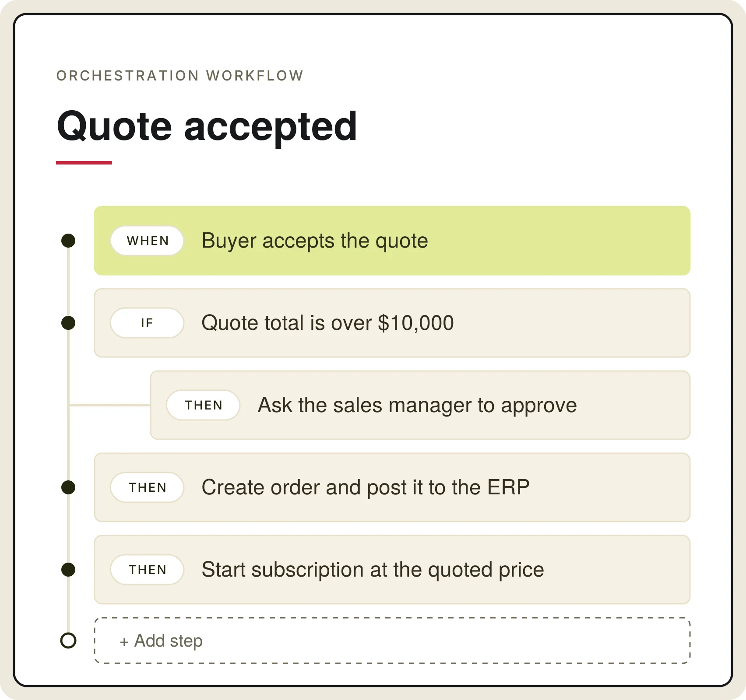The width and height of the screenshot is (746, 700).
Task: Click the 'Orchestration Workflow' header label
Action: click(x=180, y=76)
